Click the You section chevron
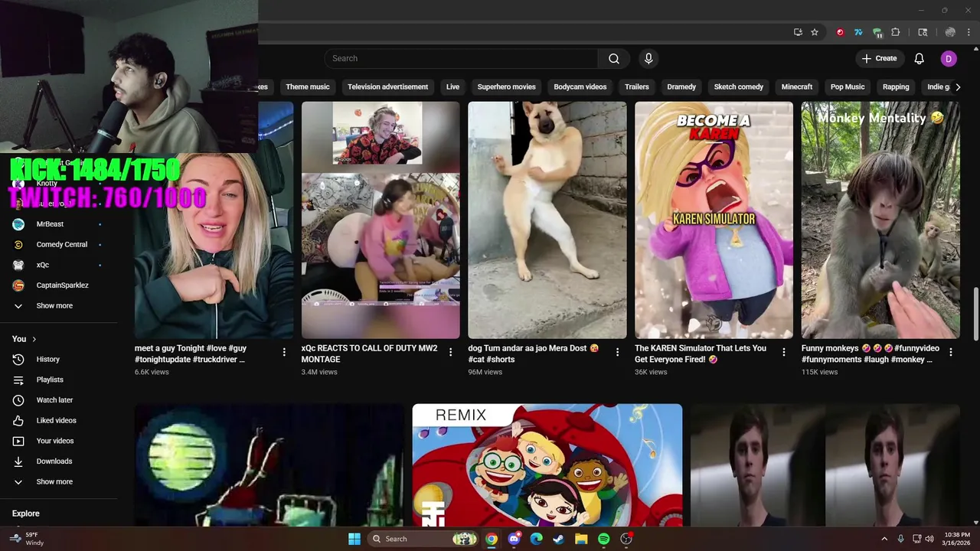The image size is (980, 551). 34,339
